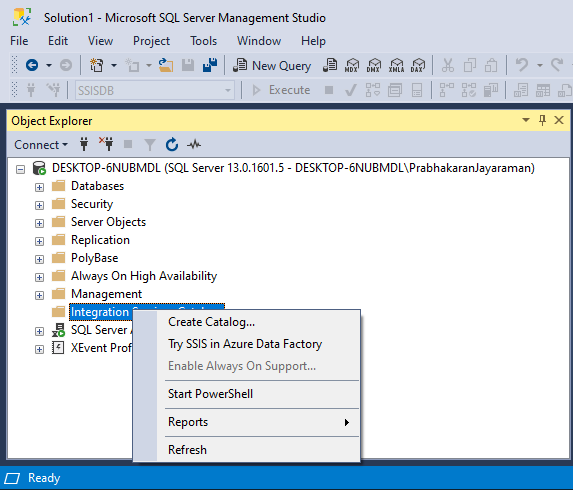Click the Execute query button
573x490 pixels.
[281, 90]
